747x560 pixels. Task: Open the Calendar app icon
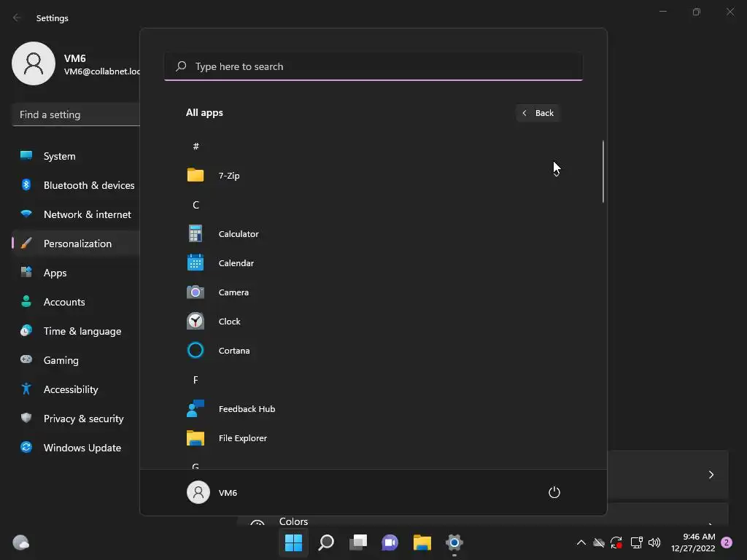[196, 262]
